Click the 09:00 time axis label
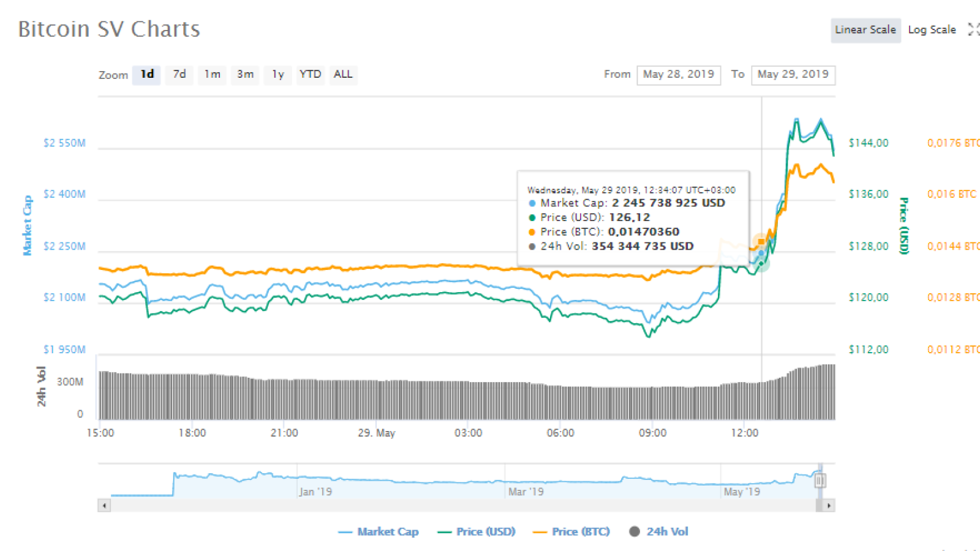This screenshot has width=980, height=551. tap(652, 433)
